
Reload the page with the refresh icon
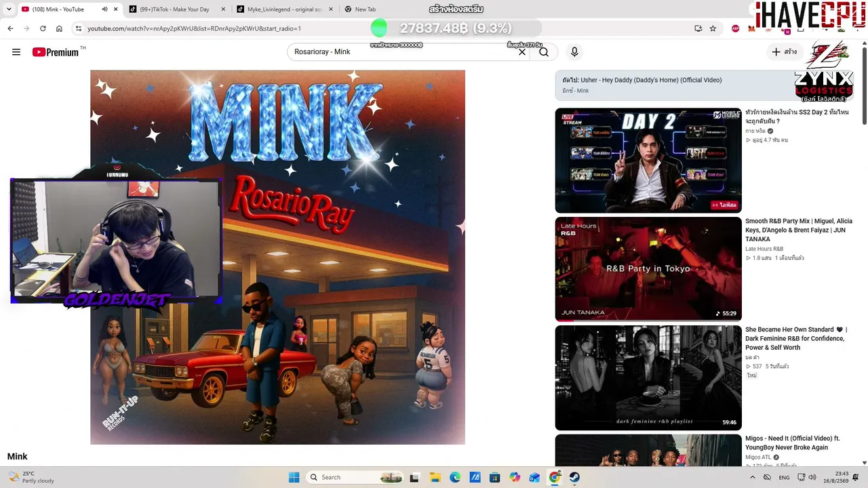pyautogui.click(x=43, y=28)
